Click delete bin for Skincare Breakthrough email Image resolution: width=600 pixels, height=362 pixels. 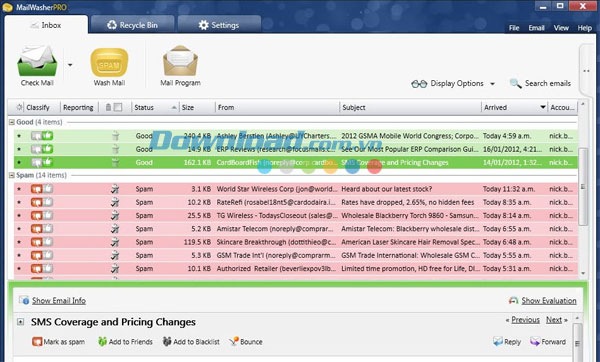(115, 242)
